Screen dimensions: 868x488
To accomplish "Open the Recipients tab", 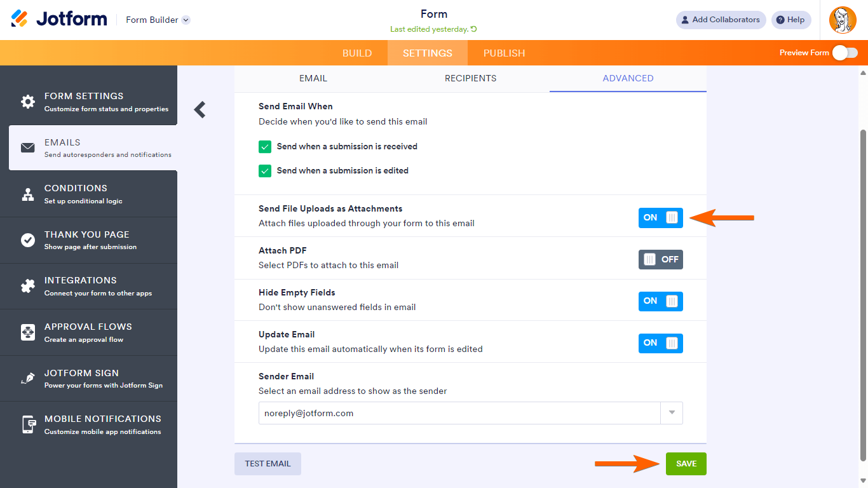I will point(471,79).
